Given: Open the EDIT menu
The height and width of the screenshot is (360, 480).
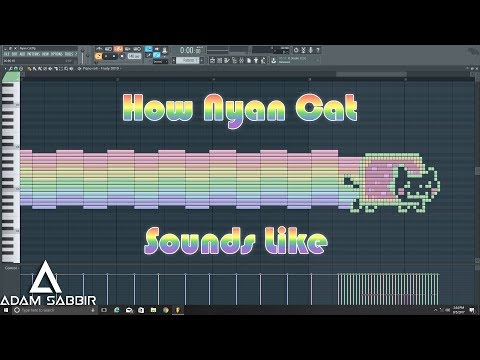Looking at the screenshot, I should (x=14, y=54).
